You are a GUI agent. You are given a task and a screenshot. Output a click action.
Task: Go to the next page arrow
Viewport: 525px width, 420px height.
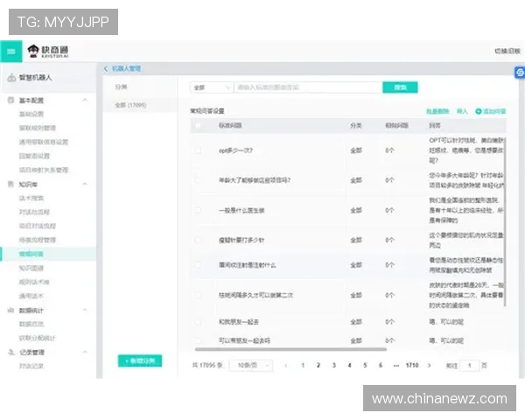point(430,366)
